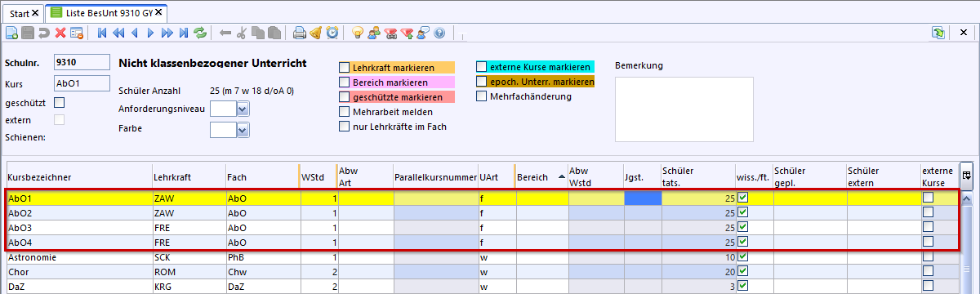This screenshot has width=980, height=294.
Task: Enable Bereich markieren checkbox
Action: 344,82
